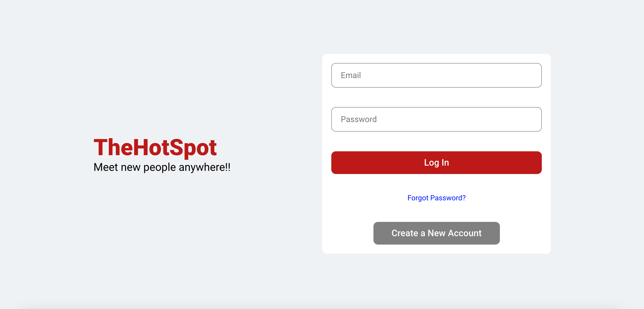Place cursor on the Email placeholder text
Screen dimensions: 644x309
[351, 75]
